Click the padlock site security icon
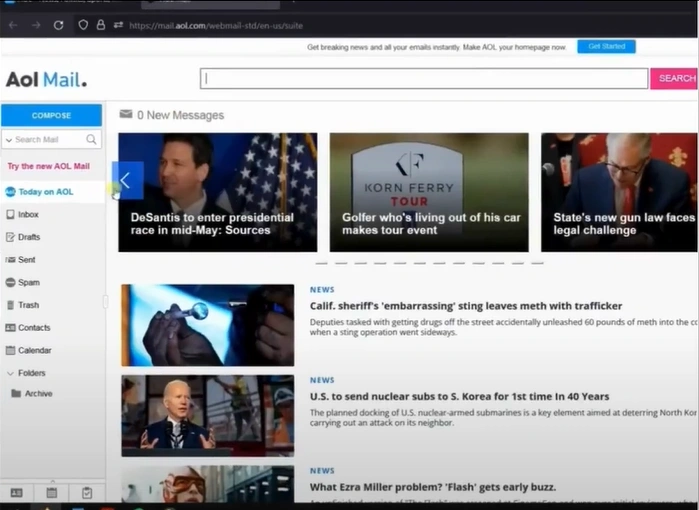Screen dimensions: 699x510 click(101, 25)
